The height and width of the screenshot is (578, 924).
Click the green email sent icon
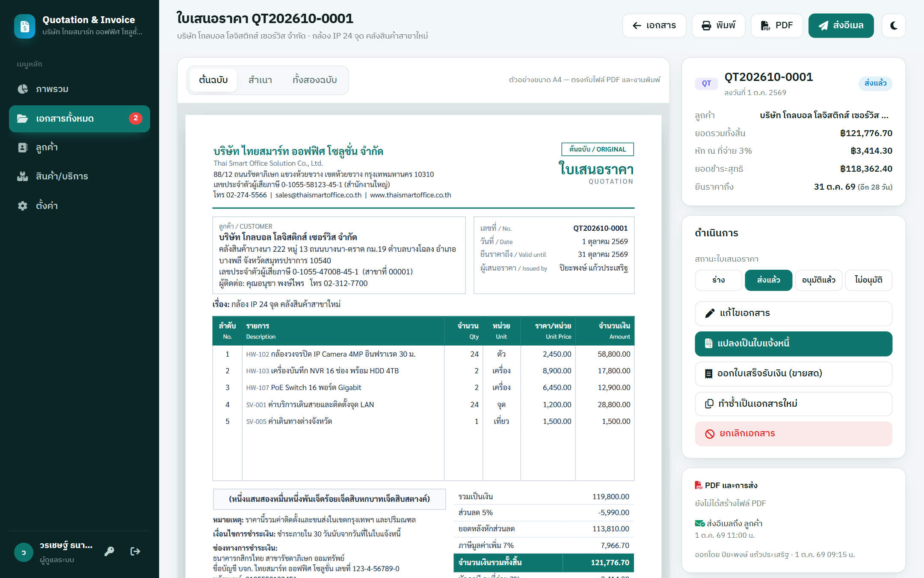click(699, 523)
